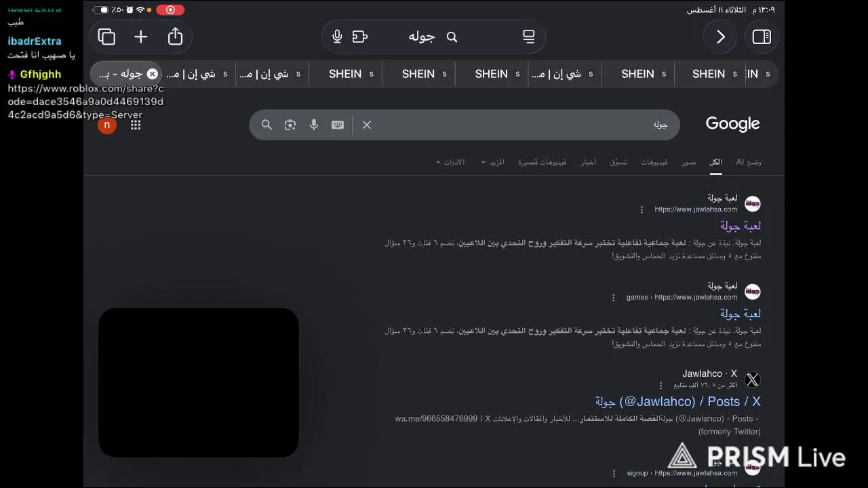The height and width of the screenshot is (488, 868).
Task: Expand the الأدوات tools dropdown
Action: point(450,162)
